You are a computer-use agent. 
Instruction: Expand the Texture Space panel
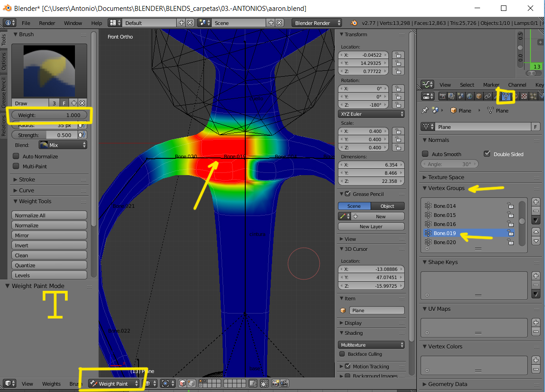click(x=446, y=177)
